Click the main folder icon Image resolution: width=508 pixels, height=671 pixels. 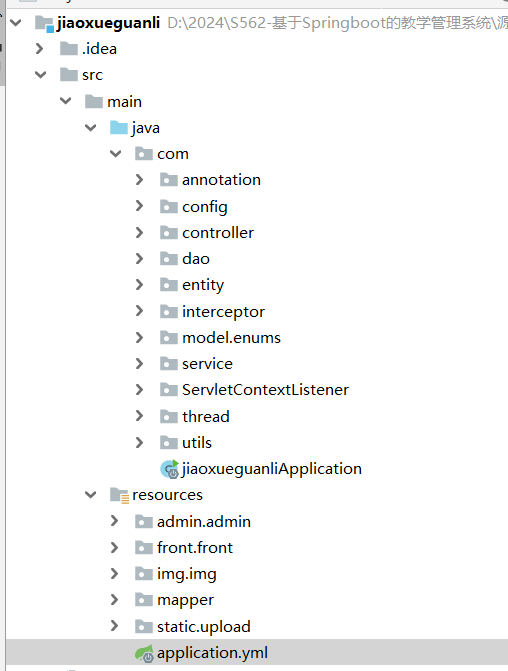[94, 101]
